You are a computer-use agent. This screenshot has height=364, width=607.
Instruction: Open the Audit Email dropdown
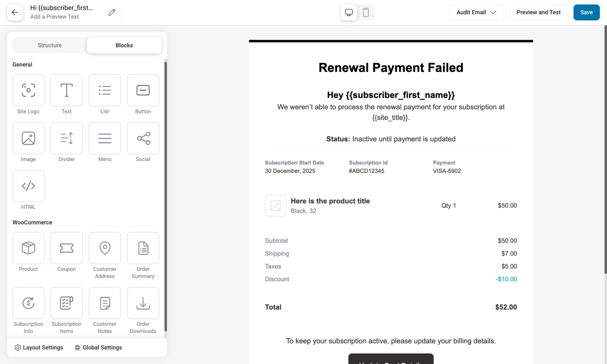point(476,12)
